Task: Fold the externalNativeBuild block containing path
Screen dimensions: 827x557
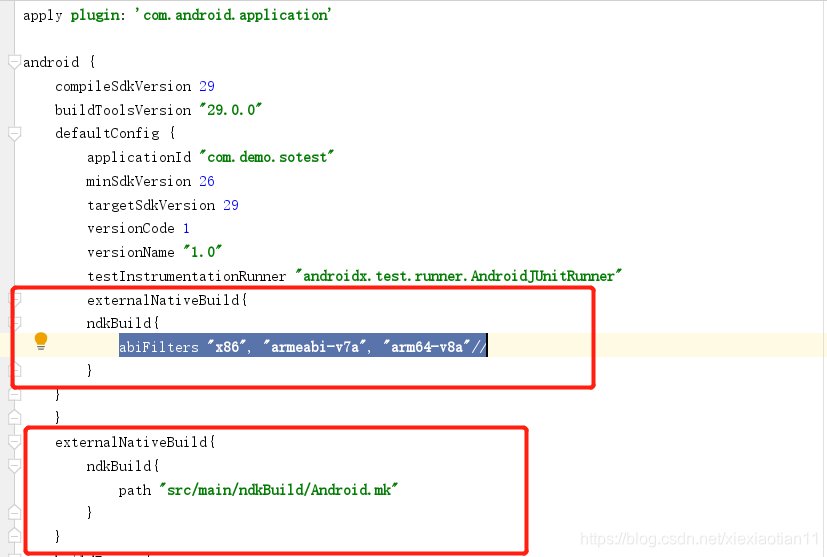Action: pyautogui.click(x=14, y=442)
